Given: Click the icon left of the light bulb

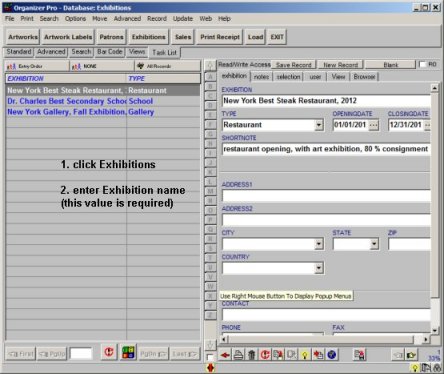Looking at the screenshot, I should (x=292, y=355).
